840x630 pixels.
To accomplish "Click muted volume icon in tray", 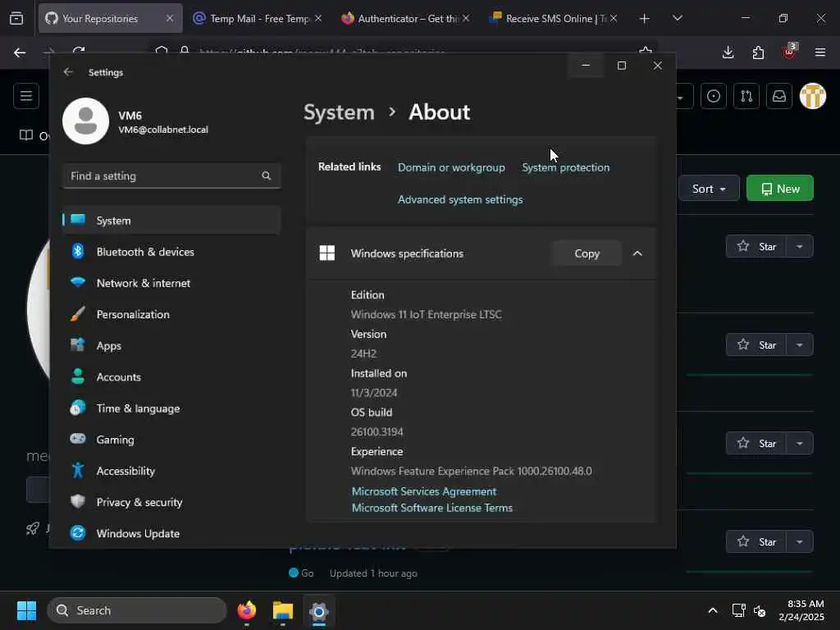I will (x=760, y=610).
